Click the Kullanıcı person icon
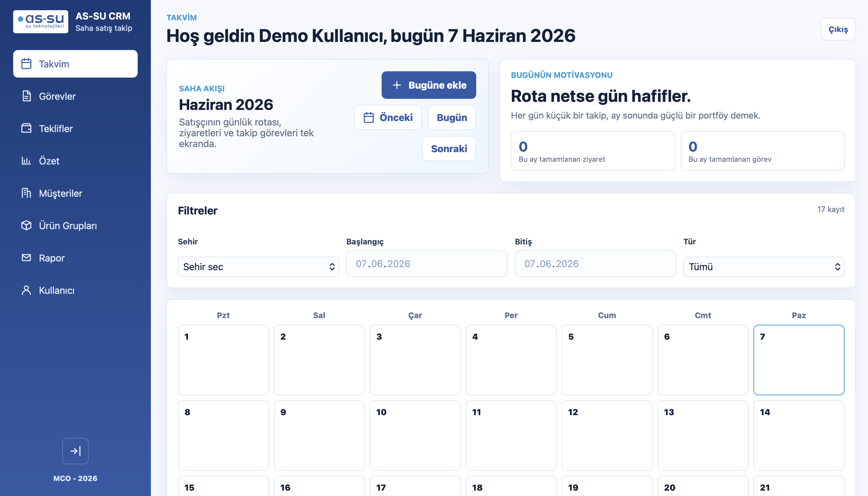 click(26, 290)
